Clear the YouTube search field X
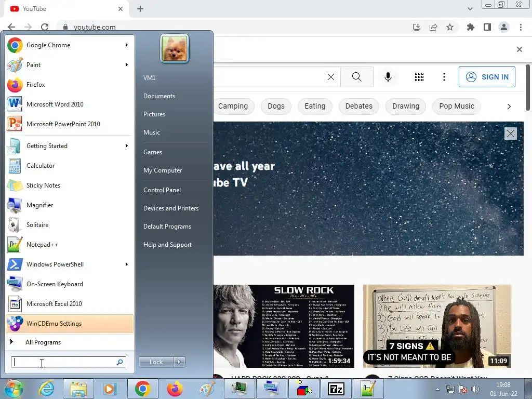 pyautogui.click(x=331, y=77)
